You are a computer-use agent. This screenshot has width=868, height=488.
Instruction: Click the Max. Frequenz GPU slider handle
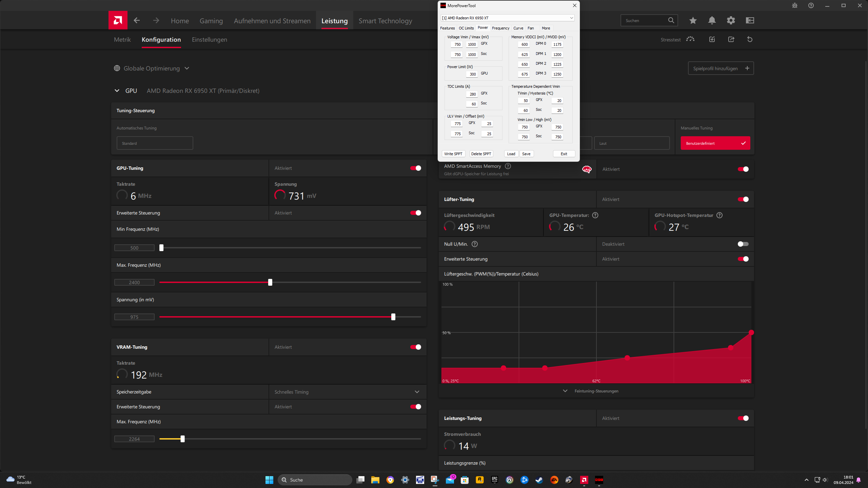click(270, 282)
